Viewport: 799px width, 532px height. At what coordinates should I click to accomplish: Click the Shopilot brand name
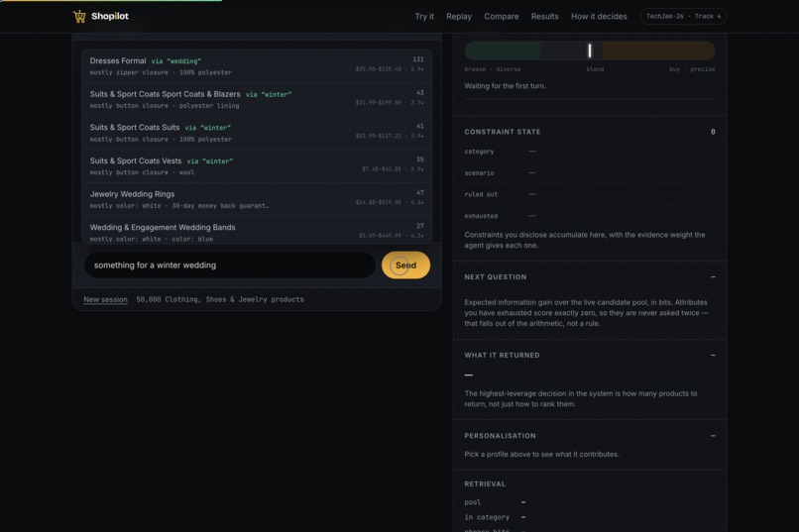pos(110,16)
